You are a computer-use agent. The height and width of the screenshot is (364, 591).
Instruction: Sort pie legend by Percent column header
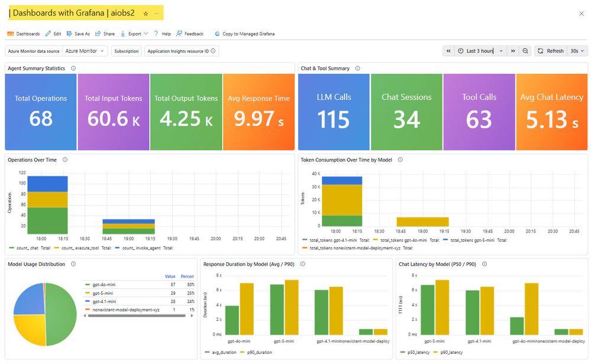click(188, 277)
